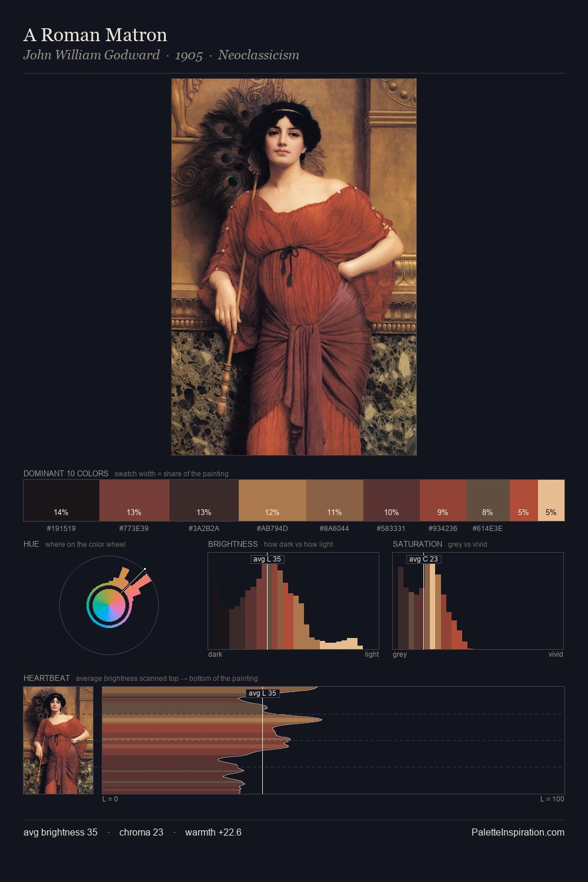Screen dimensions: 588x882
Task: Click hex code text '#934236'
Action: click(443, 529)
